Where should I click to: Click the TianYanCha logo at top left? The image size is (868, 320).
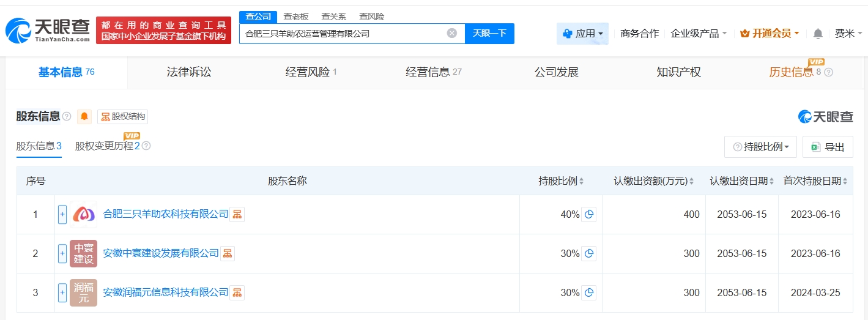tap(48, 31)
